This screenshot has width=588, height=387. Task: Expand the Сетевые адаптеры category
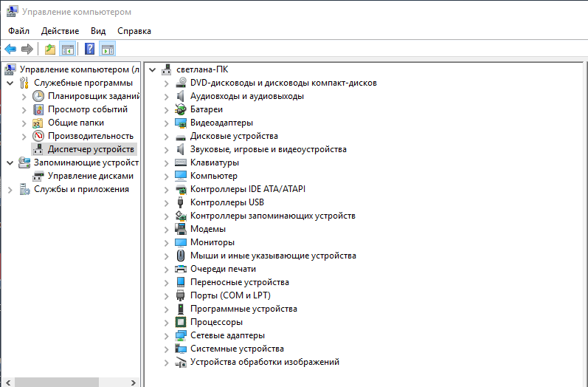click(166, 335)
